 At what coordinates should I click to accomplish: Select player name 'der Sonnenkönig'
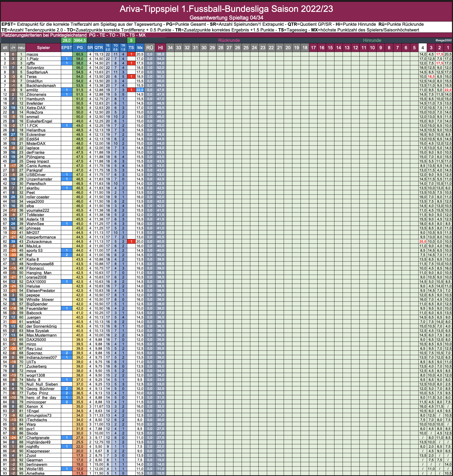tap(42, 326)
